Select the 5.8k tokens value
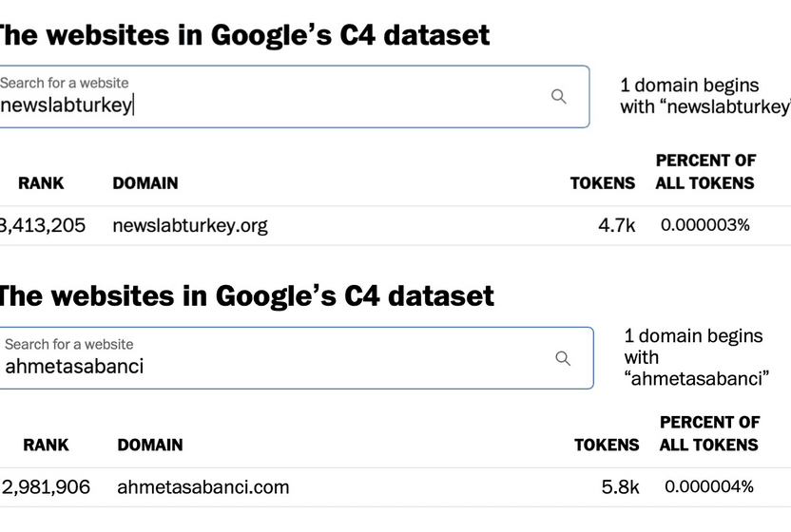The height and width of the screenshot is (532, 791). point(621,487)
